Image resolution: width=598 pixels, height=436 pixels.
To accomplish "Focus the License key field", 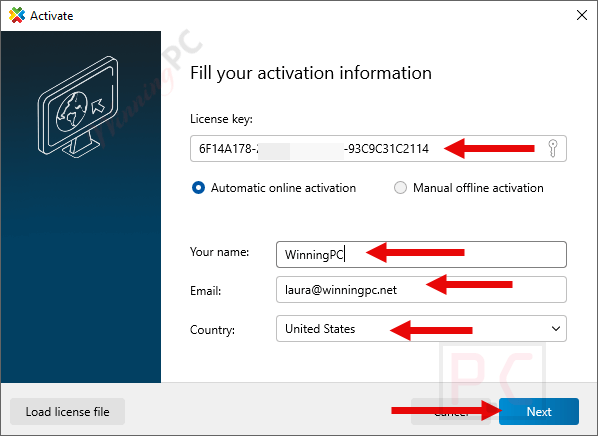I will click(x=378, y=148).
